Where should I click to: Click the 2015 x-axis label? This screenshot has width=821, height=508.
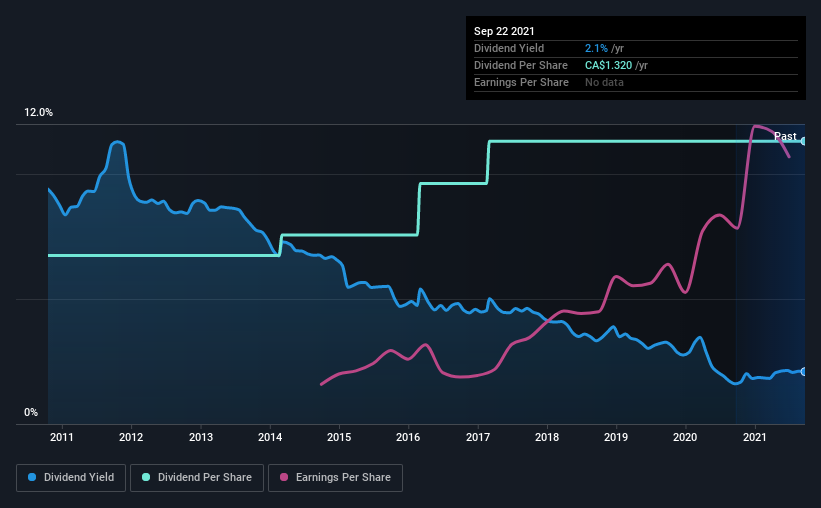coord(339,437)
